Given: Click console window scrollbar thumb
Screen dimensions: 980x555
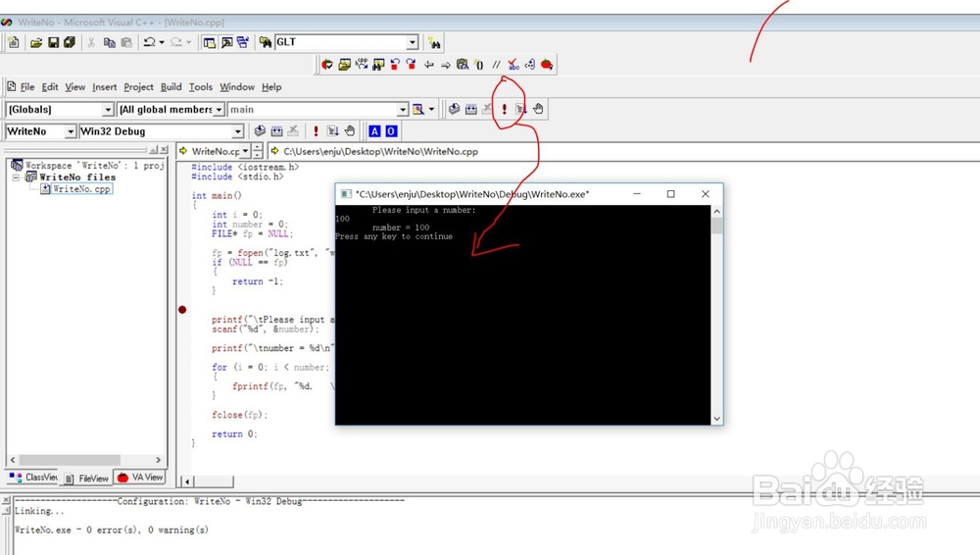Looking at the screenshot, I should click(x=717, y=226).
